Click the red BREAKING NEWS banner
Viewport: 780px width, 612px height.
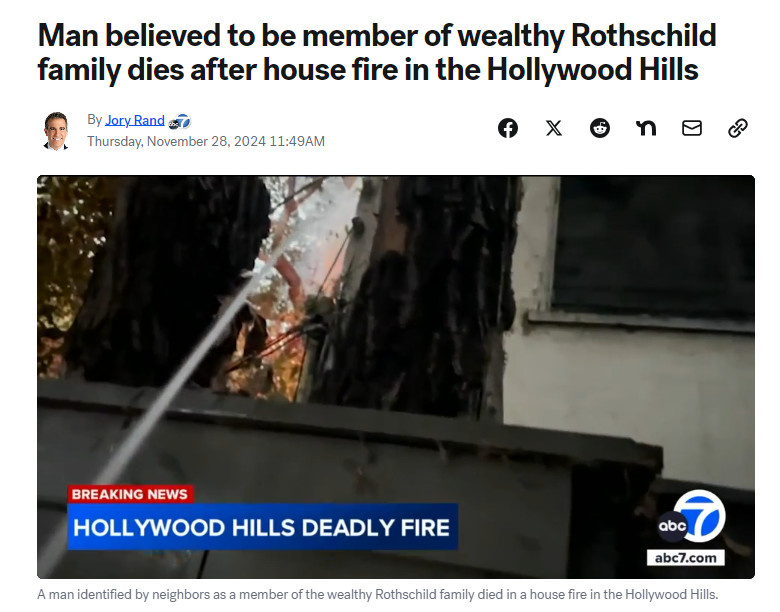point(130,494)
